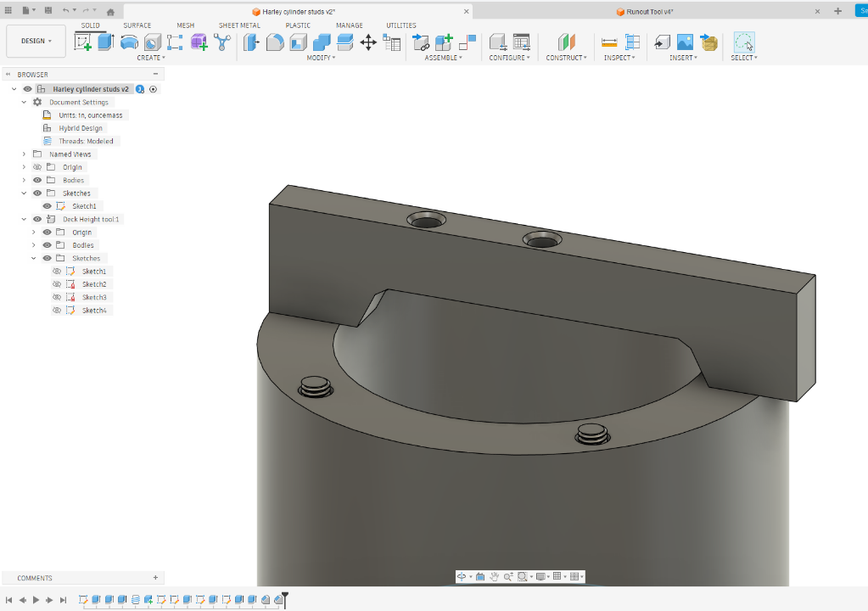Open the Runout Tool v4 document tab

pos(648,11)
